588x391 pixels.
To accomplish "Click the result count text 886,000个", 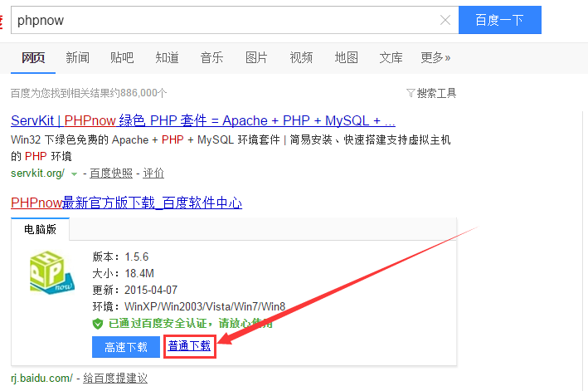I will pyautogui.click(x=143, y=93).
